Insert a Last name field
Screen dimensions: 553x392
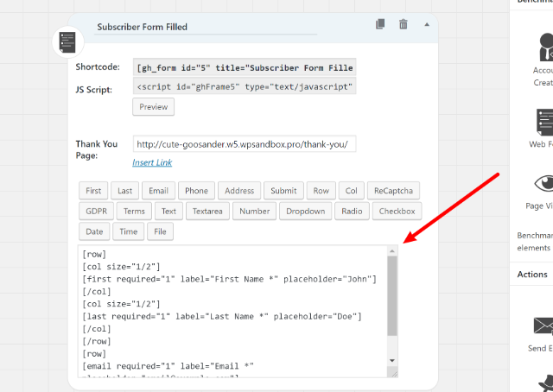coord(124,191)
